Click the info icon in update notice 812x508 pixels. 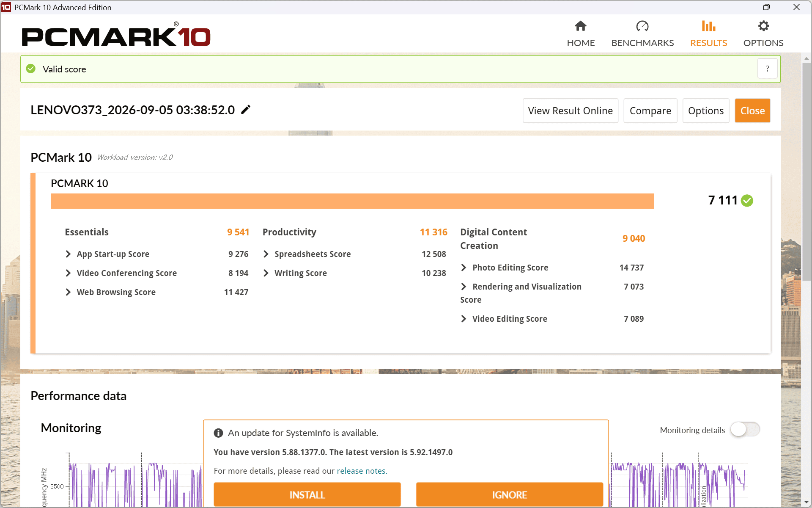(218, 433)
